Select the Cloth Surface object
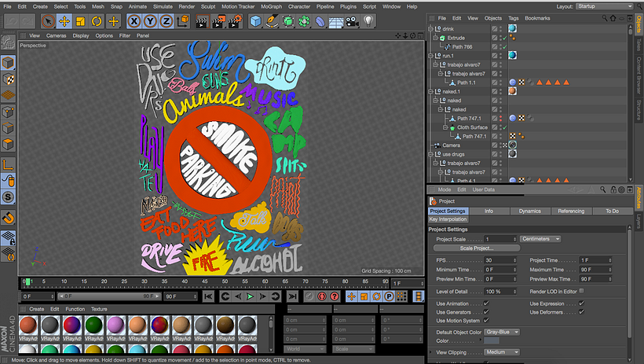The width and height of the screenshot is (644, 364). [x=472, y=127]
